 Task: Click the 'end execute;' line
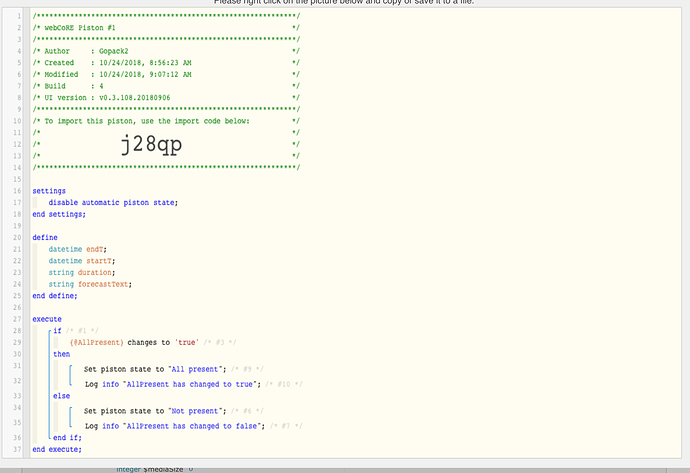[x=57, y=449]
